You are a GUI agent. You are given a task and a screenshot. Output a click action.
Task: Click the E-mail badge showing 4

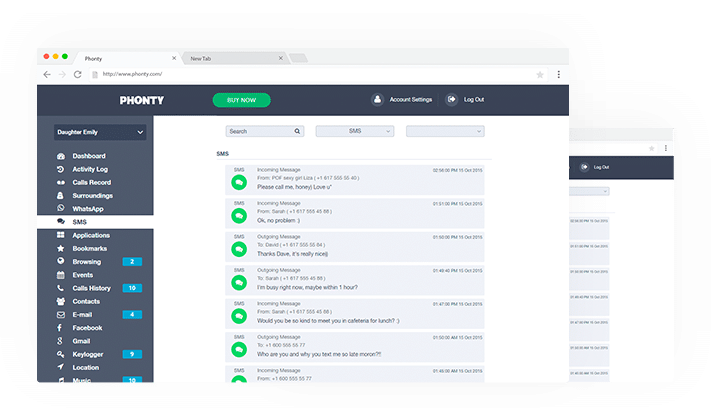132,314
